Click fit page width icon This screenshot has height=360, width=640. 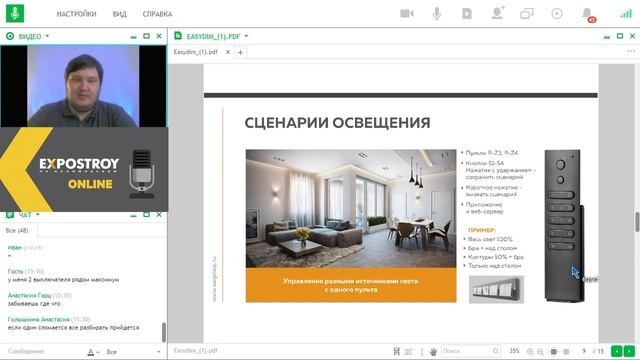pos(566,351)
